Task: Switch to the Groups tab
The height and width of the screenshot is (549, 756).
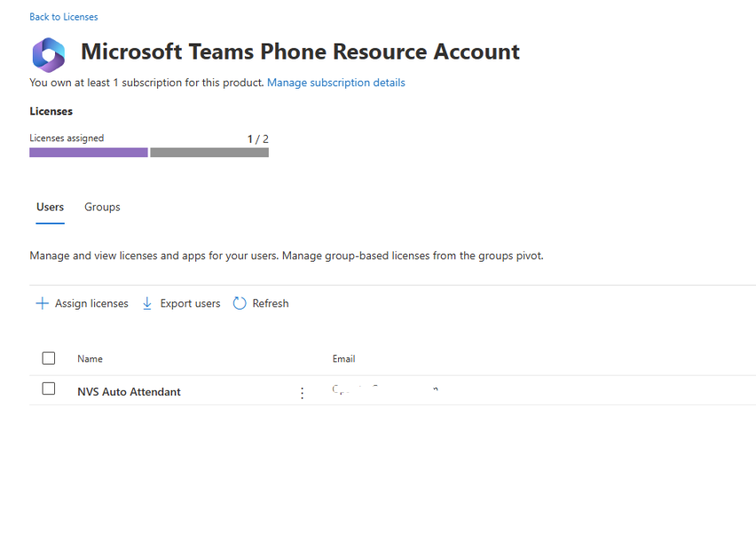Action: (102, 207)
